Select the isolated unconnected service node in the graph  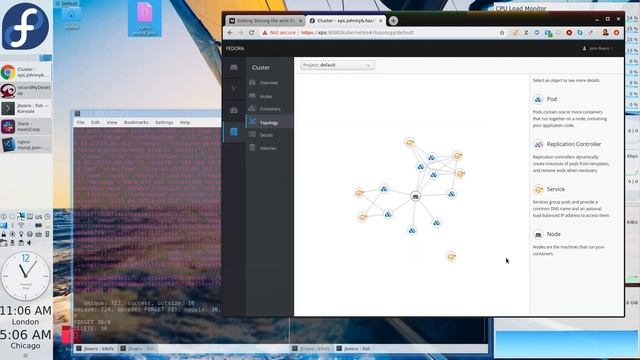451,257
